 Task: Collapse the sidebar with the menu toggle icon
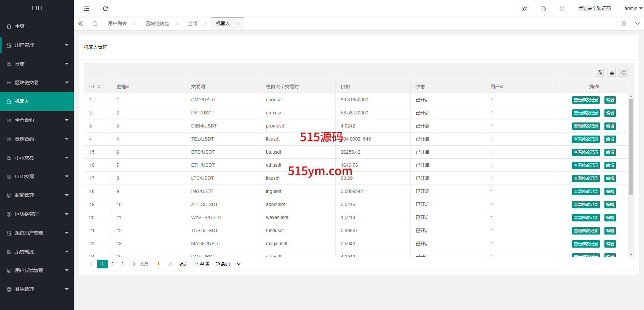click(87, 9)
